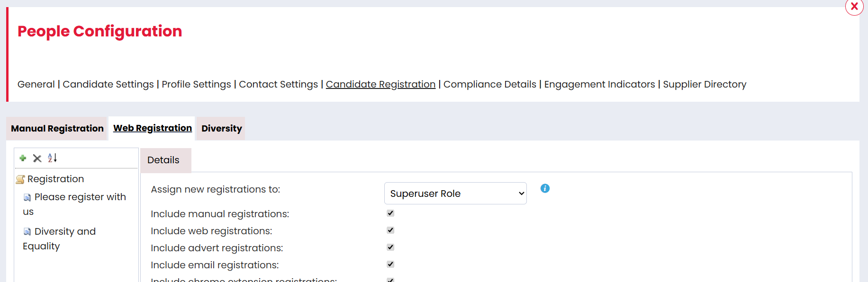
Task: Disable Include email registrations checkbox
Action: pos(390,264)
